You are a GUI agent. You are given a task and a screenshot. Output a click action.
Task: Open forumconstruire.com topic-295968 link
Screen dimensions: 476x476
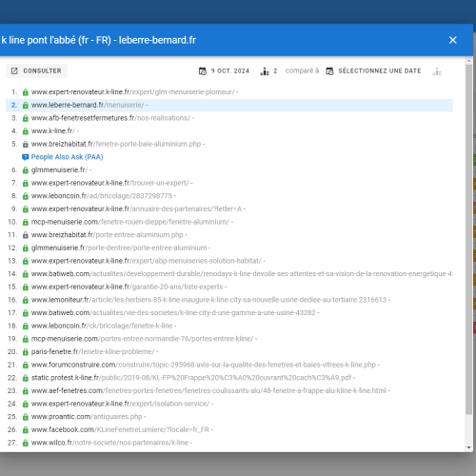[204, 365]
